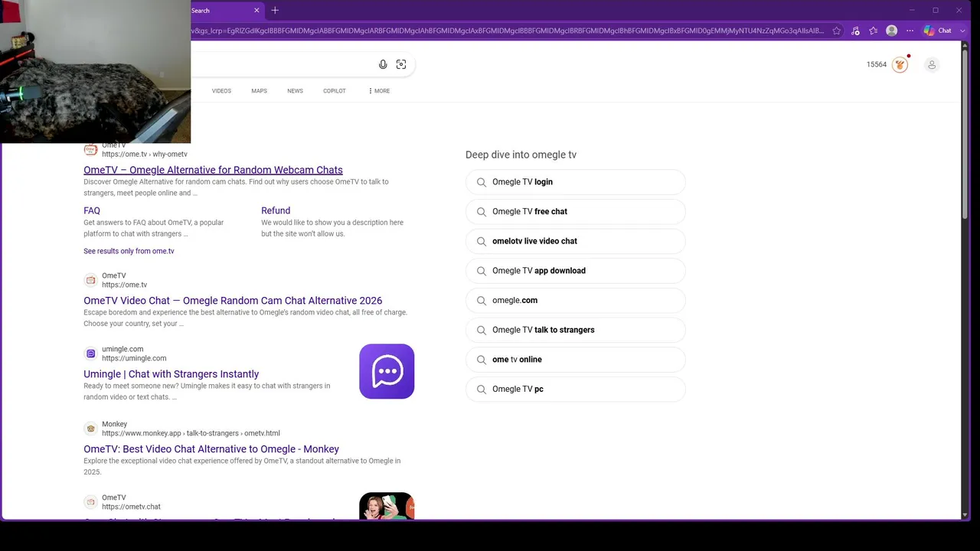Click the umingle.com site favicon
This screenshot has height=551, width=980.
90,354
